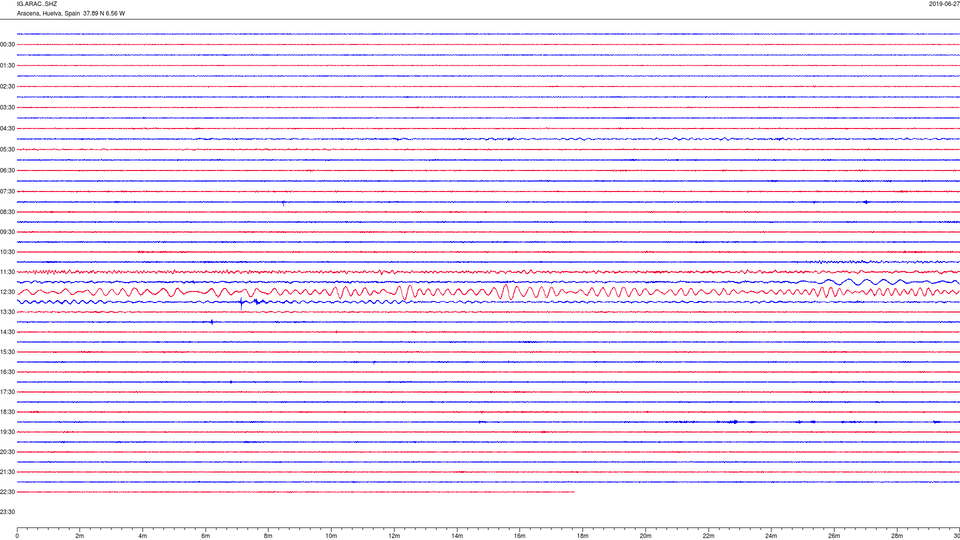Select the 07:30 time label

7,192
